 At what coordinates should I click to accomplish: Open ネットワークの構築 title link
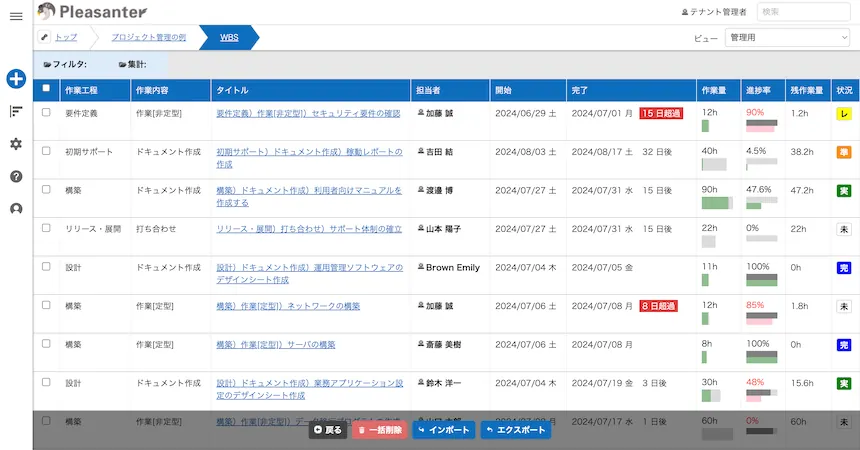(288, 306)
